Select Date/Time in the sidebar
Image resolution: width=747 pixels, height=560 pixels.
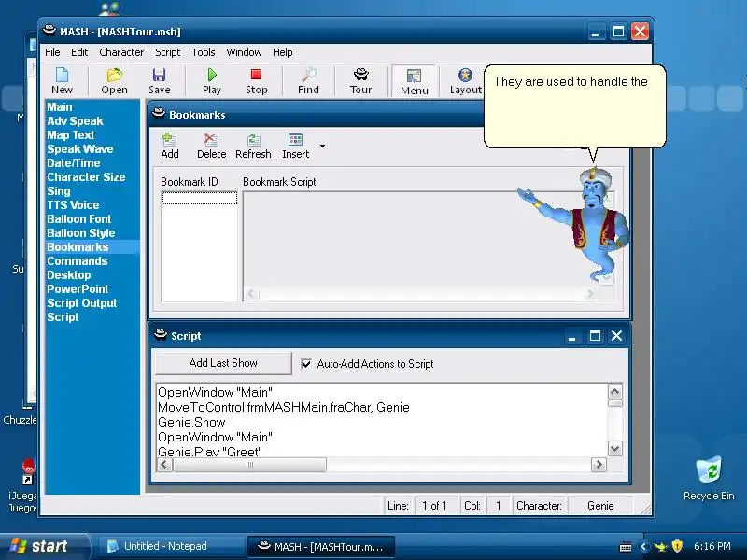pyautogui.click(x=74, y=162)
